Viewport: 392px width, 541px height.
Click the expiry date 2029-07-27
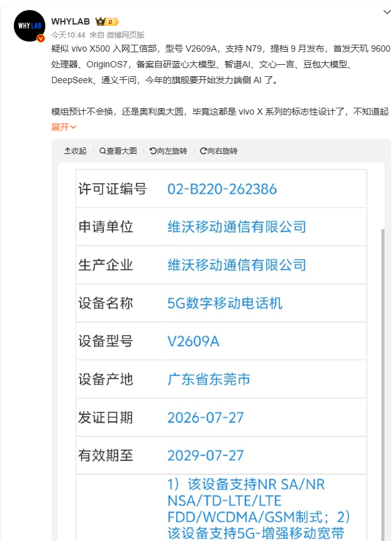point(206,455)
